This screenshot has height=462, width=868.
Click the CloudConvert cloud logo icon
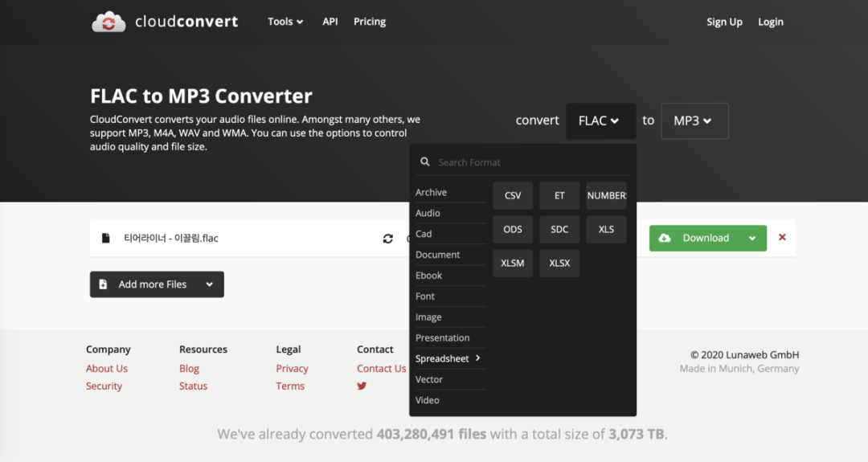pyautogui.click(x=108, y=22)
